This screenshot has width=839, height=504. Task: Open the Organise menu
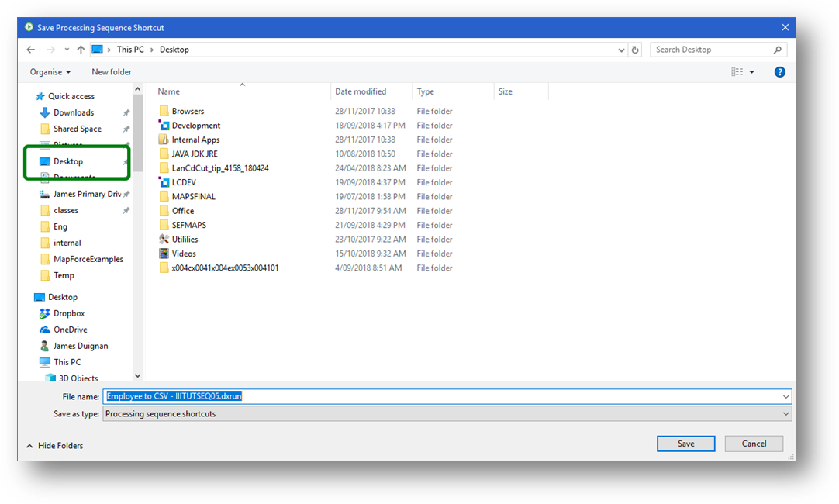click(x=50, y=71)
